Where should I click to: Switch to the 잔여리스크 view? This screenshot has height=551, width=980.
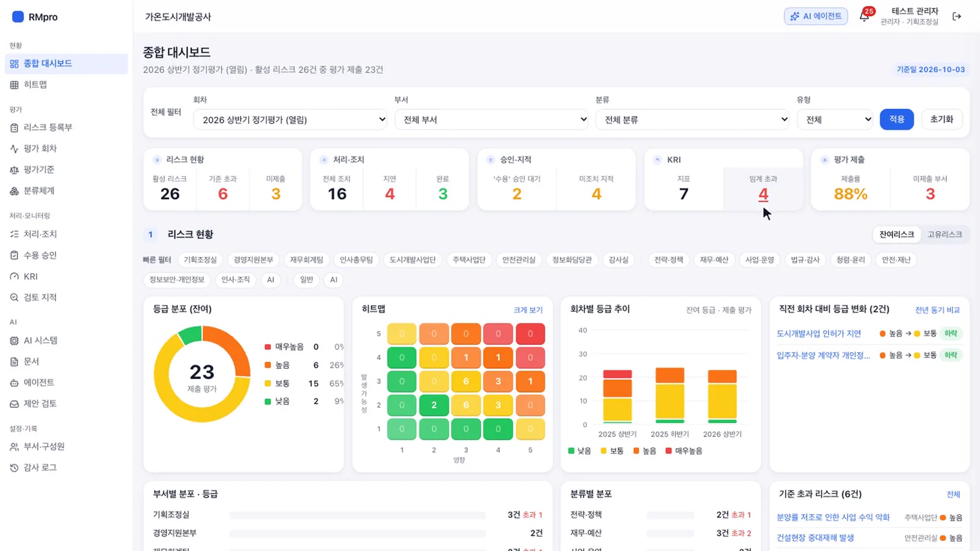click(x=897, y=234)
